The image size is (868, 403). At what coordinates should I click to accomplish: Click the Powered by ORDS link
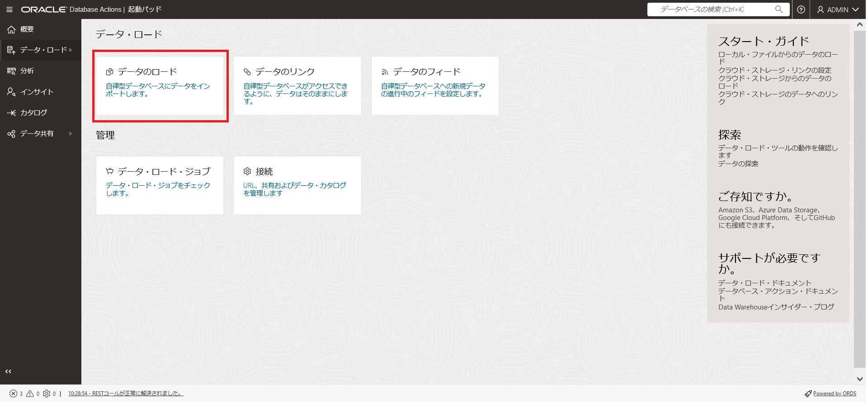[x=835, y=394]
